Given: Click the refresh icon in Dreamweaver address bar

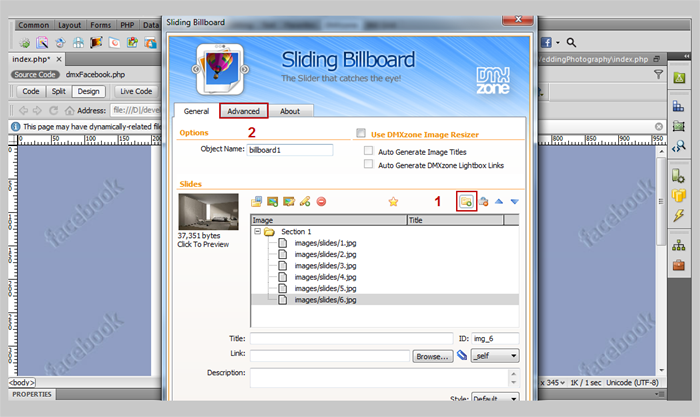Looking at the screenshot, I should pos(54,110).
